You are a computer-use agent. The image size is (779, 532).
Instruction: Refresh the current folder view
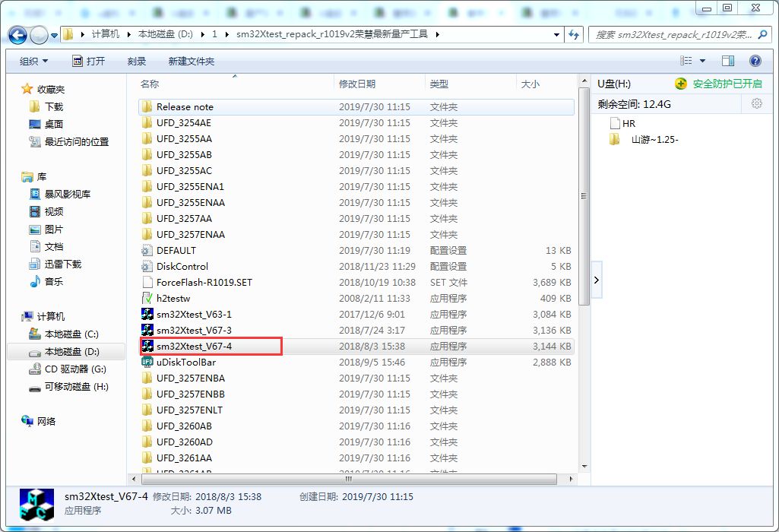pyautogui.click(x=574, y=34)
